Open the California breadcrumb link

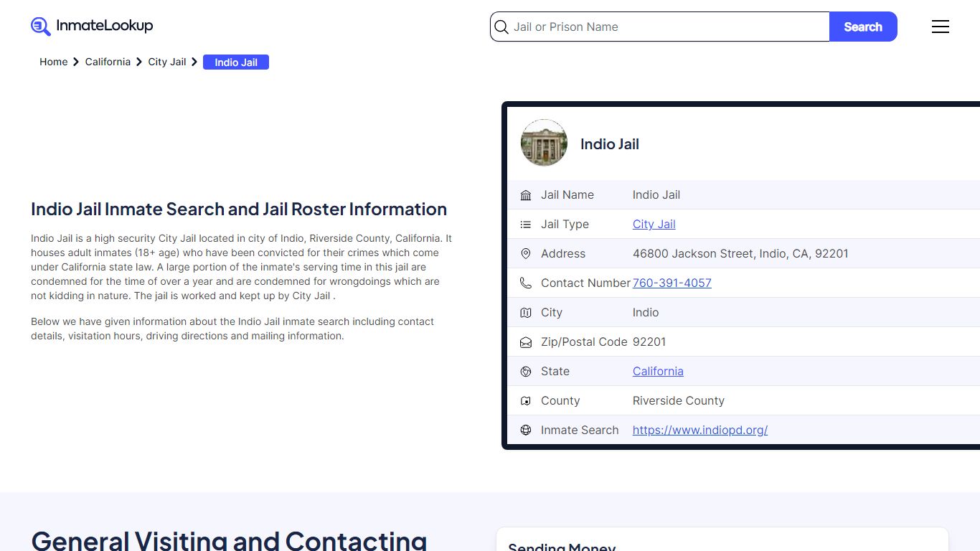point(108,62)
